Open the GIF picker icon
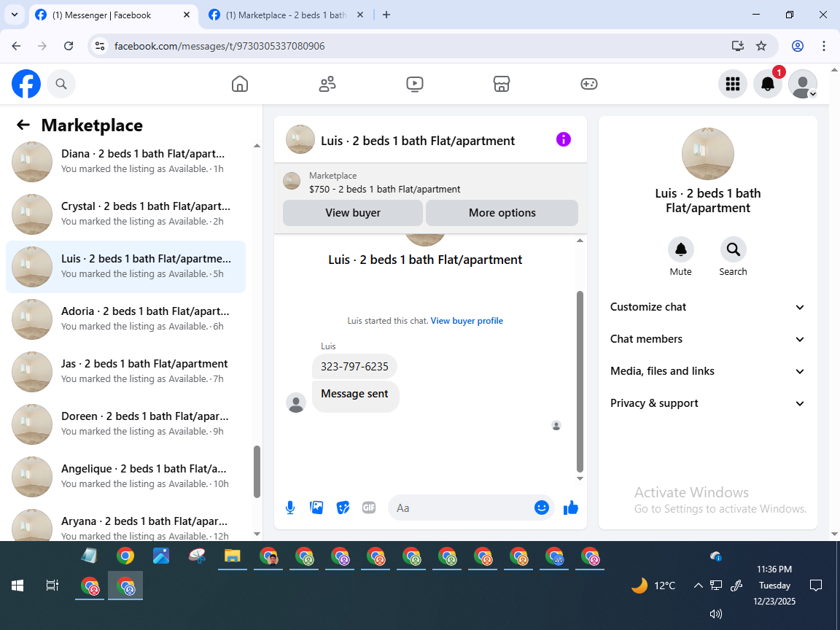Viewport: 840px width, 630px height. (x=368, y=507)
